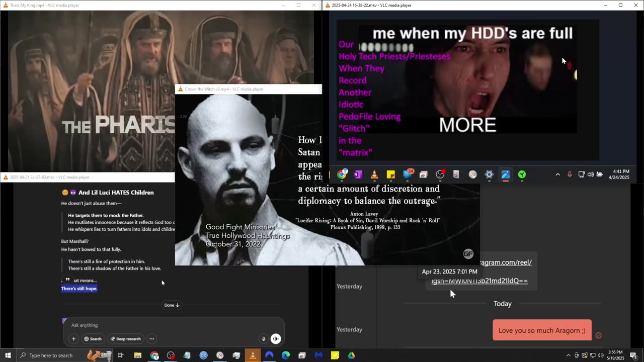
Task: Click the icon with the 34 badge
Action: click(408, 174)
